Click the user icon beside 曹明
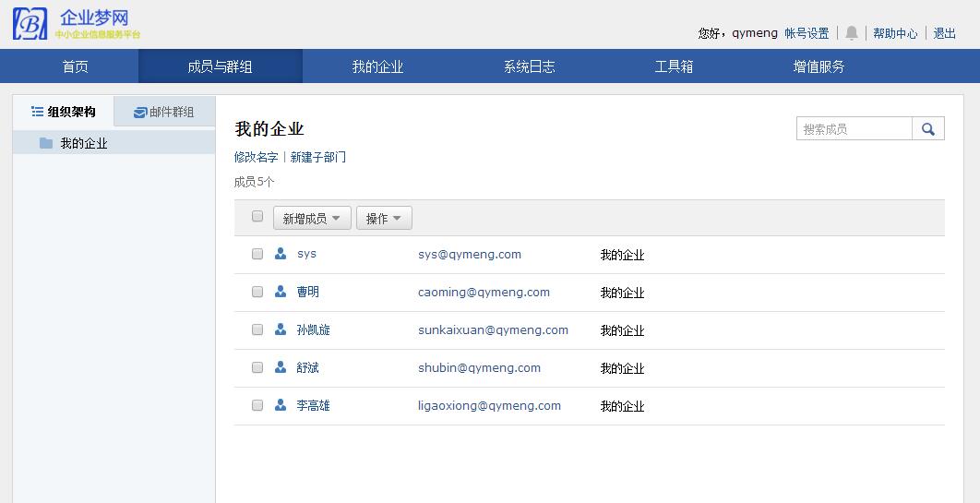The image size is (980, 503). coord(281,292)
